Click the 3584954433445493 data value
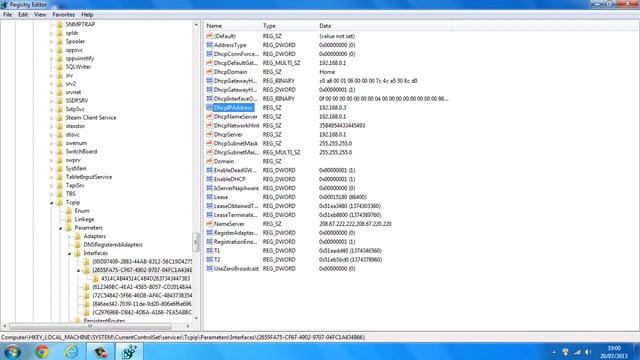640x360 pixels. pos(342,126)
